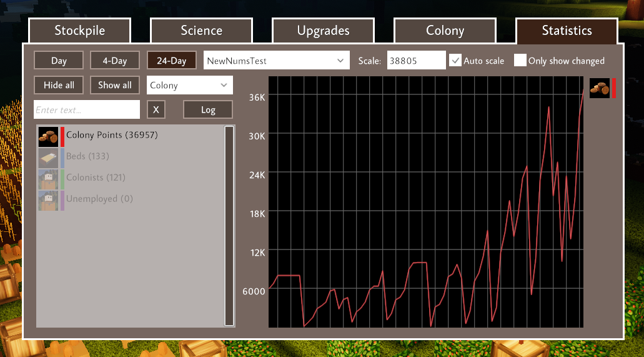
Task: Click the Colonists icon in list
Action: point(49,179)
